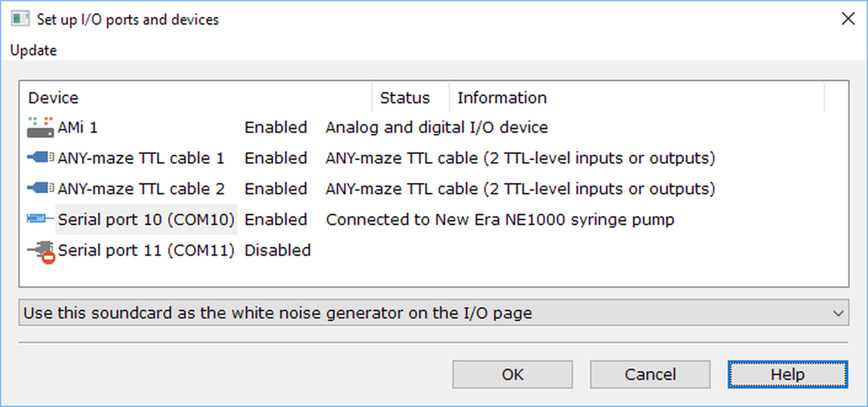Click the ANY-maze TTL cable 1 icon
This screenshot has width=868, height=407.
(x=41, y=158)
